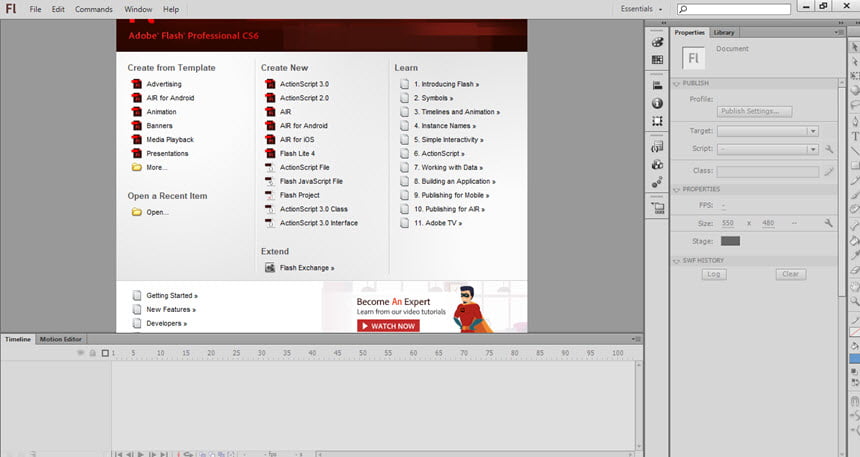Viewport: 860px width, 457px height.
Task: Open the Code Snippets panel icon
Action: 657,146
